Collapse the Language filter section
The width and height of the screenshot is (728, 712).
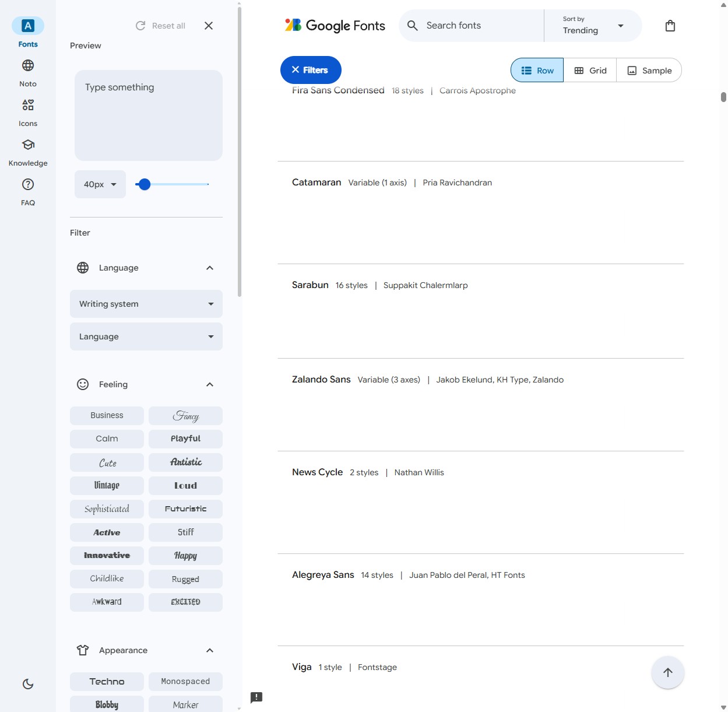(x=210, y=268)
